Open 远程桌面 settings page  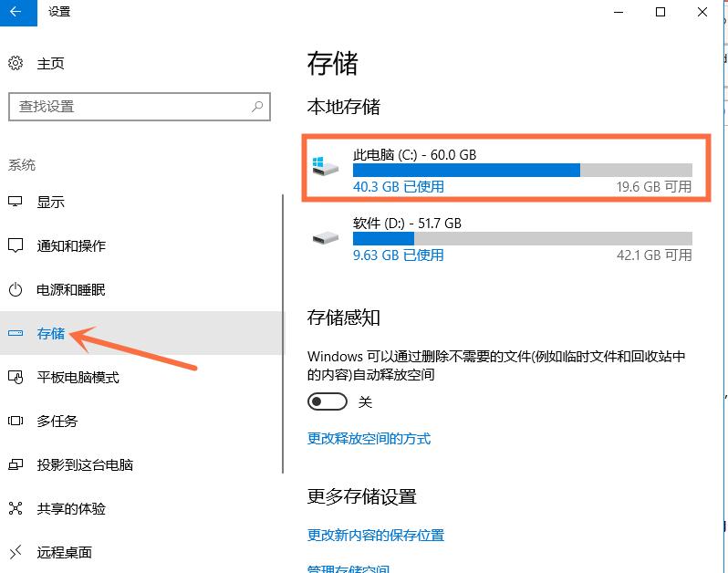tap(64, 553)
